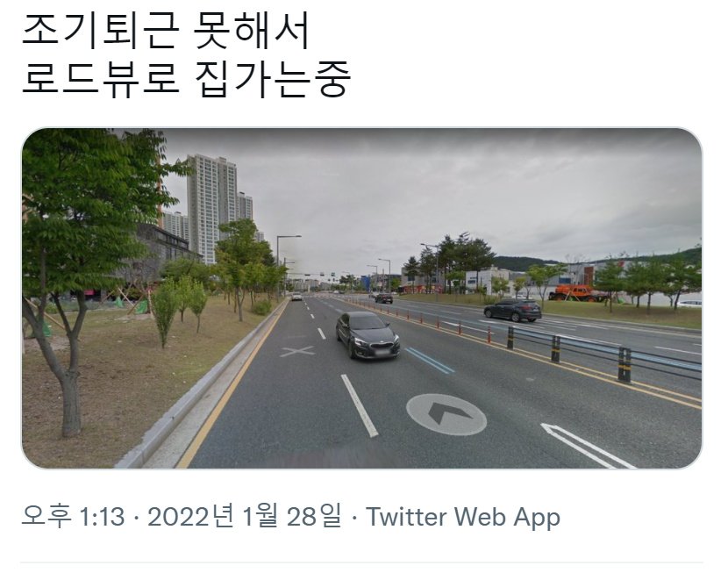
Task: Click the black sedan in the center lane
Action: [x=367, y=335]
